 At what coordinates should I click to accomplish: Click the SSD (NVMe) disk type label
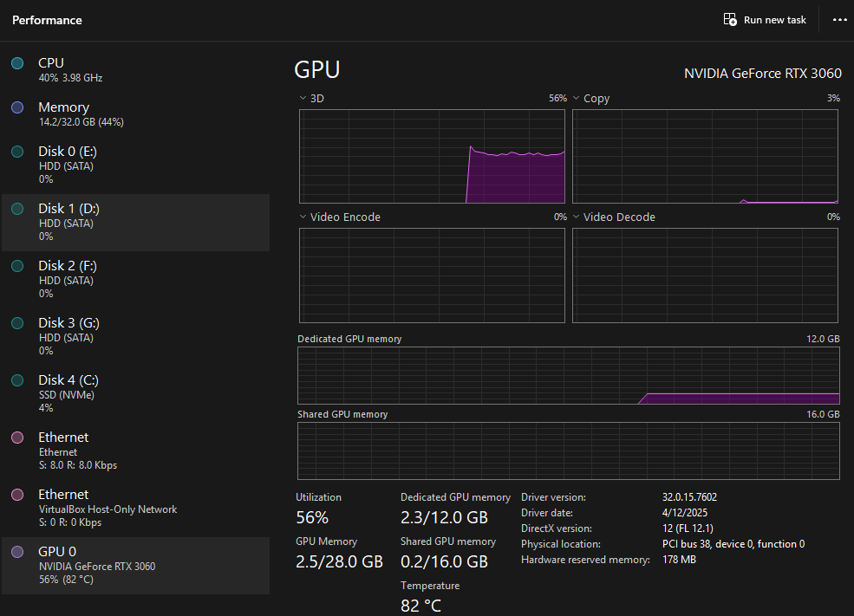[67, 395]
